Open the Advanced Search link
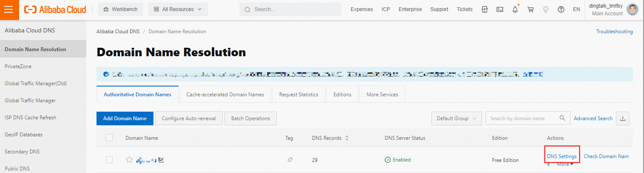 coord(593,118)
